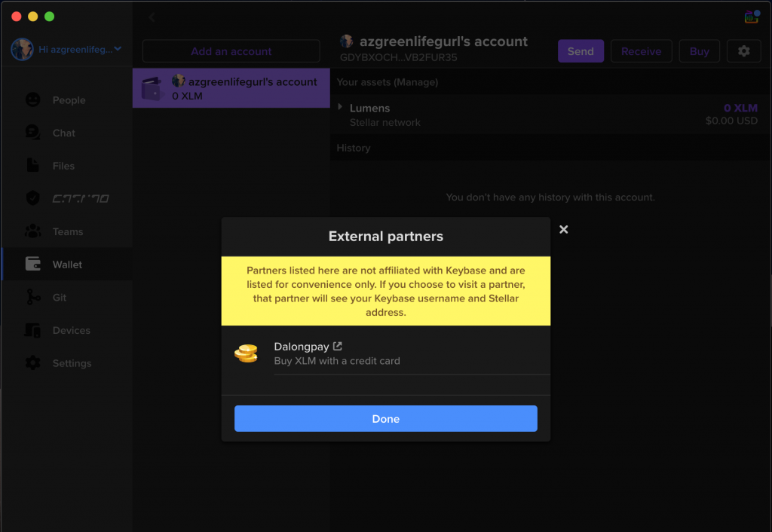The width and height of the screenshot is (772, 532).
Task: Click the wallet icon on account row
Action: [152, 89]
